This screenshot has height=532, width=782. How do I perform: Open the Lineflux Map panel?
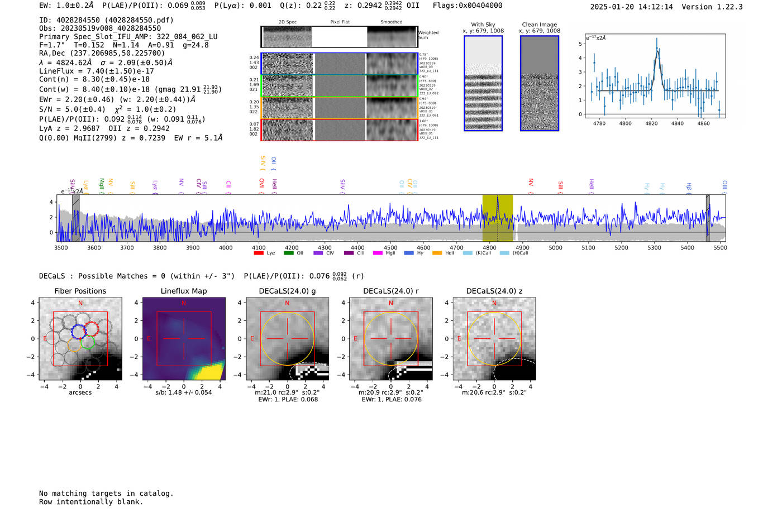click(184, 339)
